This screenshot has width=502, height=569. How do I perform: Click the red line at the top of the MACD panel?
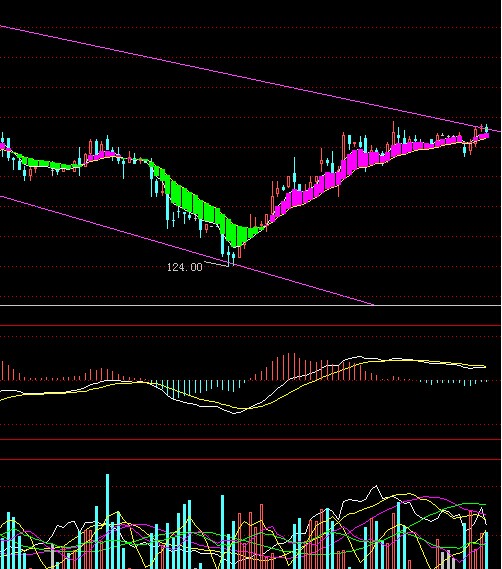(x=250, y=326)
